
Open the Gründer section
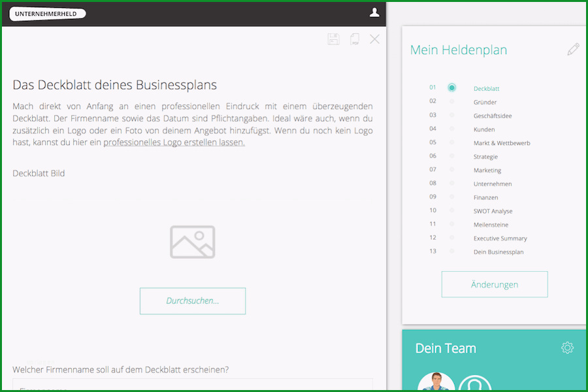pos(485,102)
